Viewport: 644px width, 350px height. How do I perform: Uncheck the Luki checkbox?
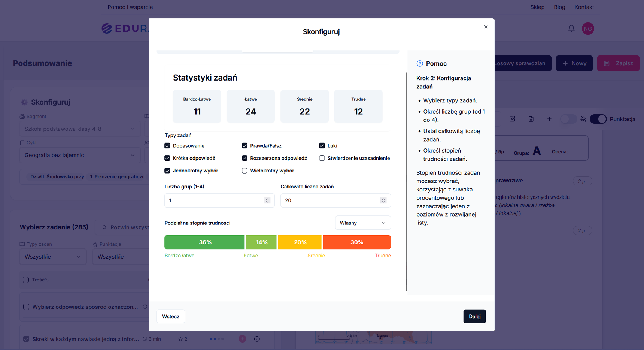(x=322, y=146)
